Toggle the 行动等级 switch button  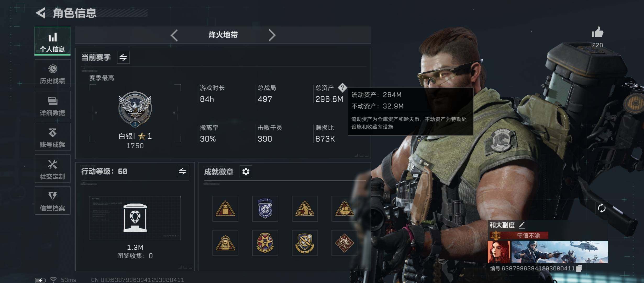tap(183, 171)
